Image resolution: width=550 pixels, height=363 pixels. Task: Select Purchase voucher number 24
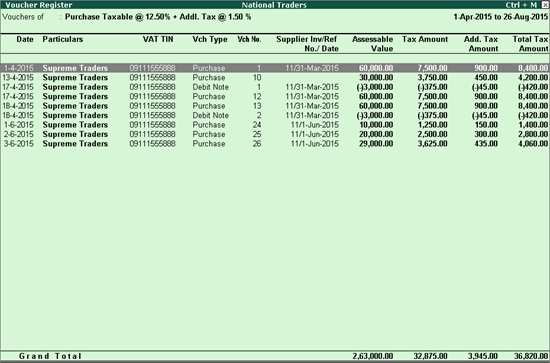275,125
